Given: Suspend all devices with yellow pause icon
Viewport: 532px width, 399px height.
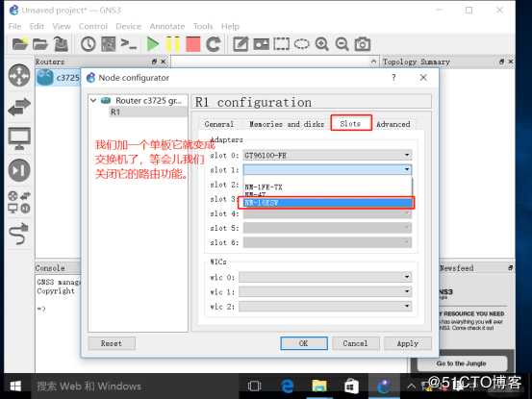Looking at the screenshot, I should 173,44.
